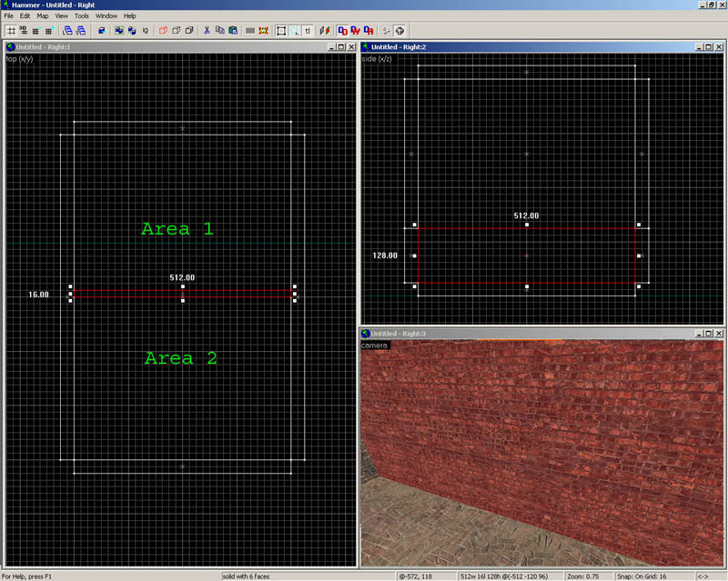
Task: Expand the View menu
Action: click(61, 16)
